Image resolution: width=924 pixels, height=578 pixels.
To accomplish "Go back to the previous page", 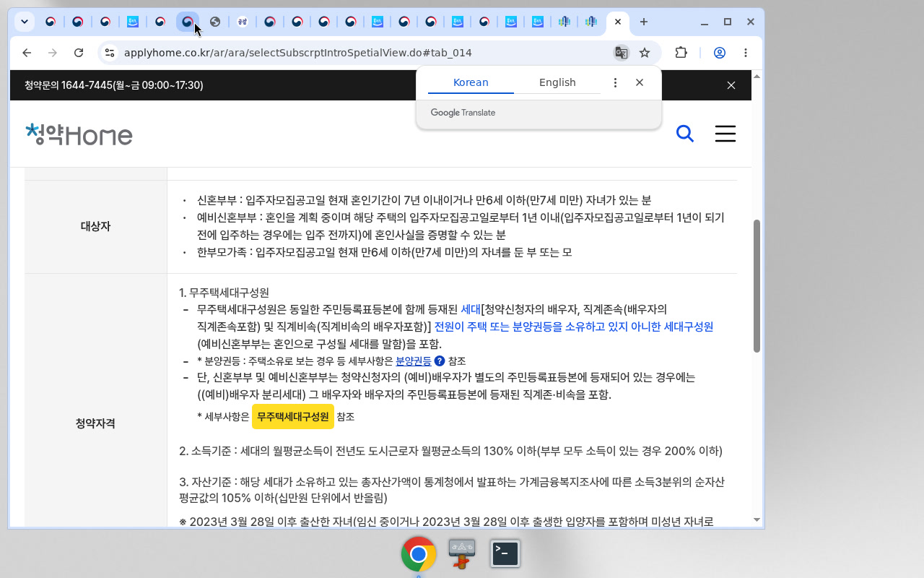I will [x=27, y=53].
